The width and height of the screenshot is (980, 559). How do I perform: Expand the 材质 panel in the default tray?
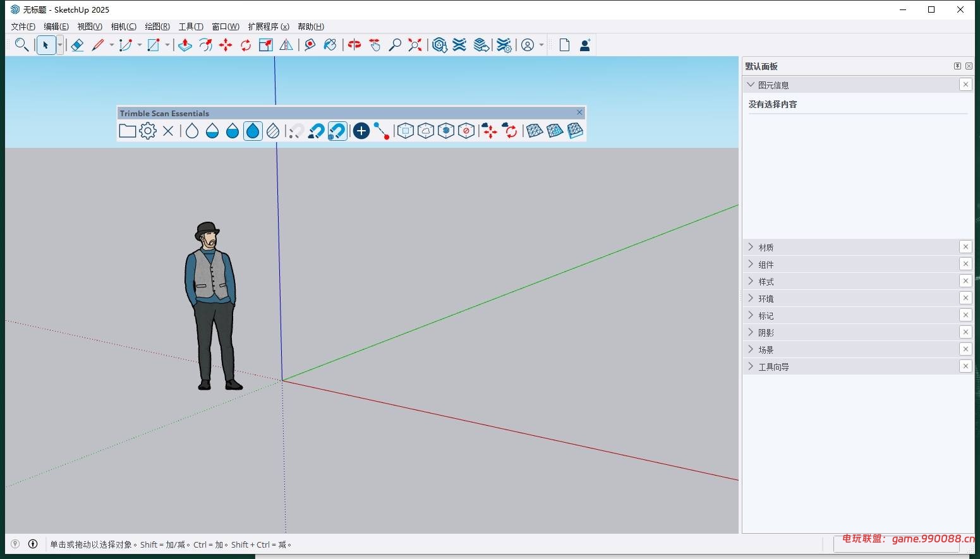point(765,247)
